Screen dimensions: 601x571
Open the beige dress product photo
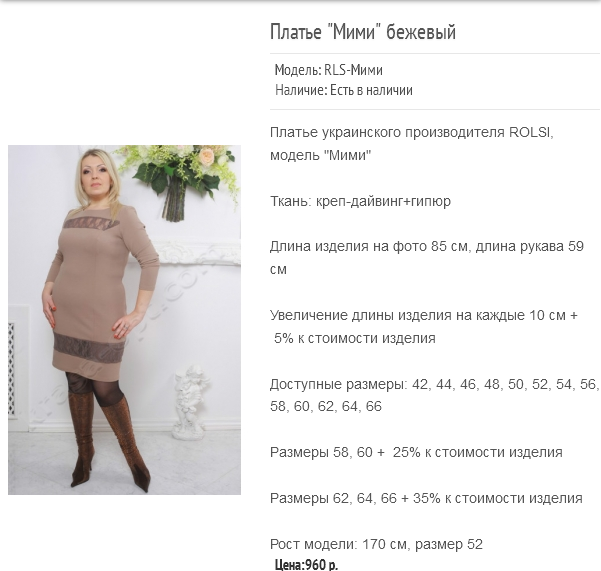tap(125, 320)
